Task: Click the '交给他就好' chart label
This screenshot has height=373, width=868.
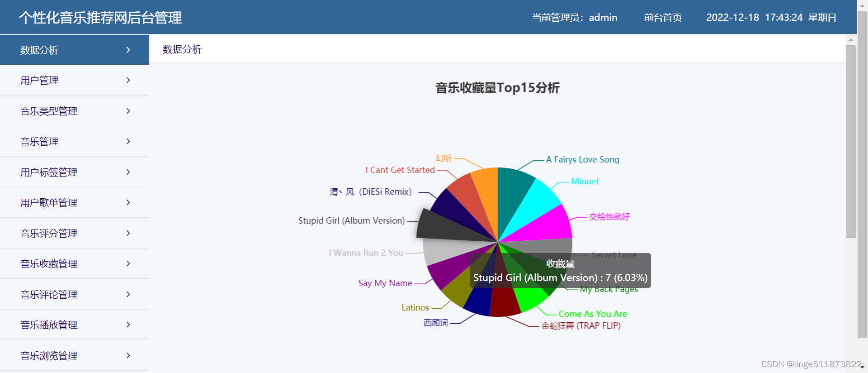Action: pyautogui.click(x=609, y=216)
